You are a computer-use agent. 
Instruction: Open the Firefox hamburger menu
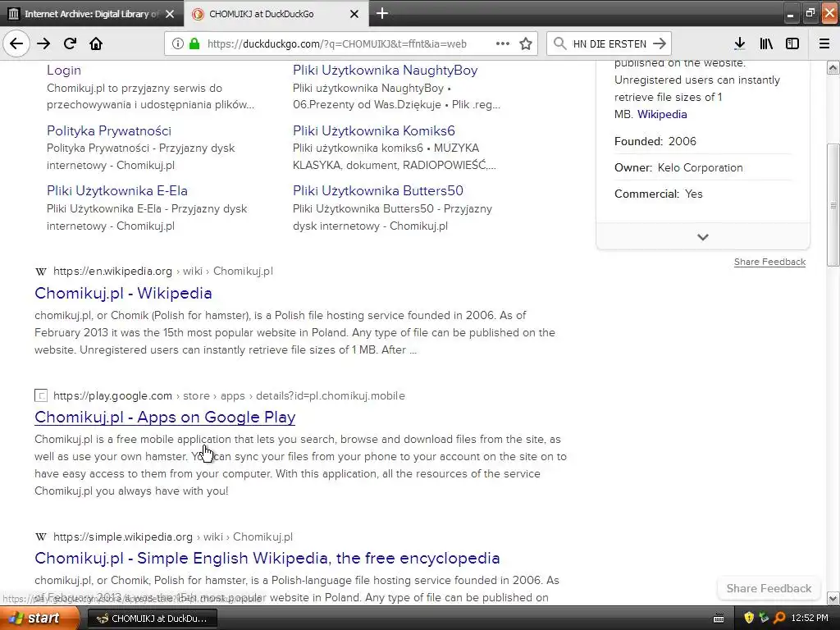pos(824,43)
